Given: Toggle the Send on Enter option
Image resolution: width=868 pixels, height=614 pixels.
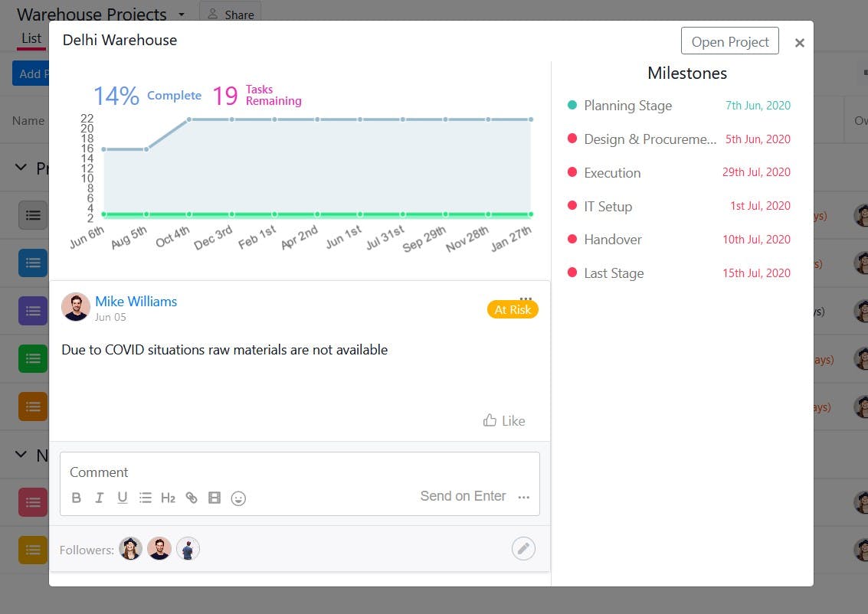Looking at the screenshot, I should click(463, 496).
